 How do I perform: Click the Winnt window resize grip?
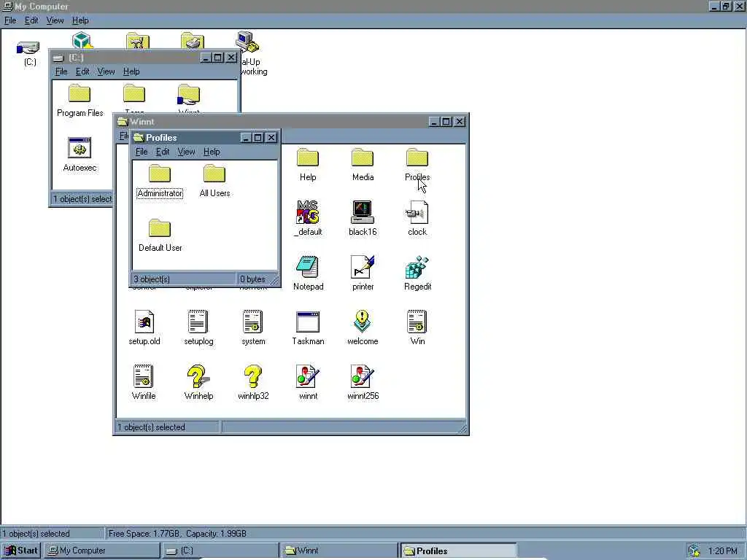click(462, 429)
